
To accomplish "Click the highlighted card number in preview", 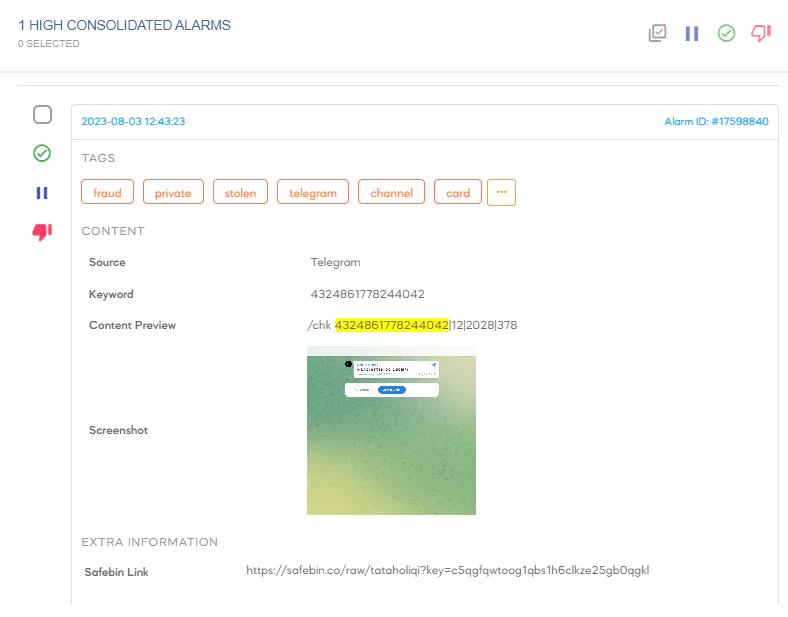I will click(x=391, y=325).
